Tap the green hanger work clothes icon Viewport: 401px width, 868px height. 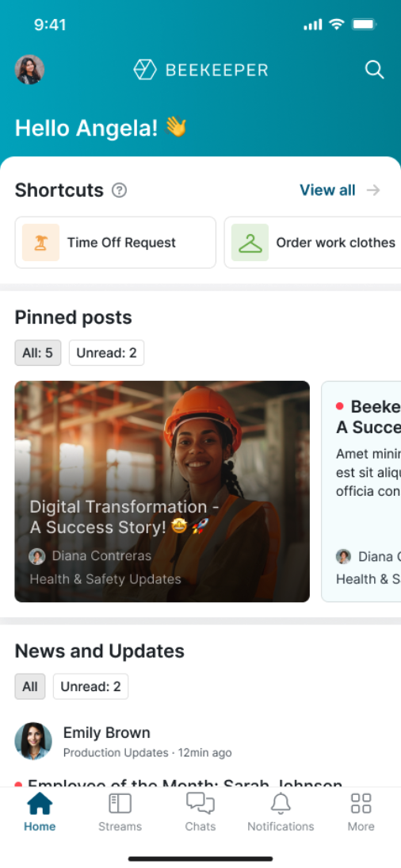[x=250, y=243]
